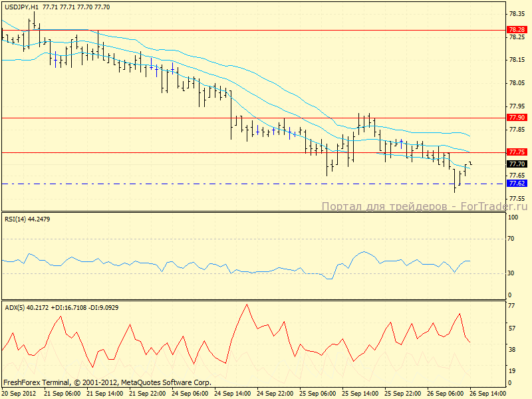Click the 30 level on RSI scale
Screen dimensions: 532x399
[x=513, y=273]
